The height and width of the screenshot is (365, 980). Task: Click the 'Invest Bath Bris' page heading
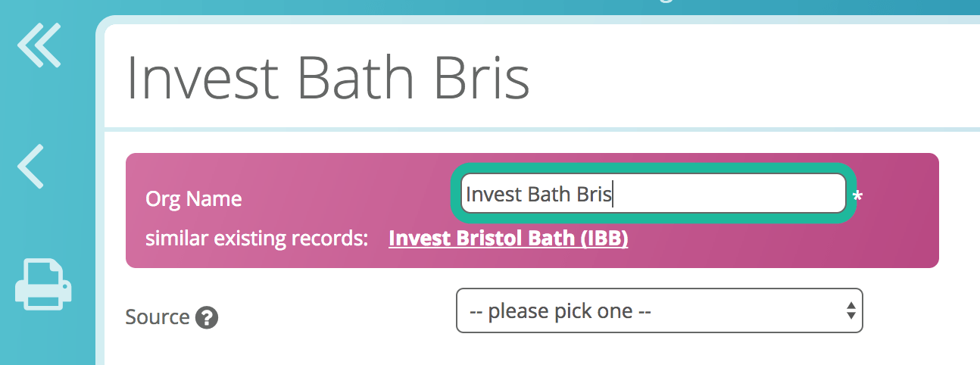(x=327, y=77)
